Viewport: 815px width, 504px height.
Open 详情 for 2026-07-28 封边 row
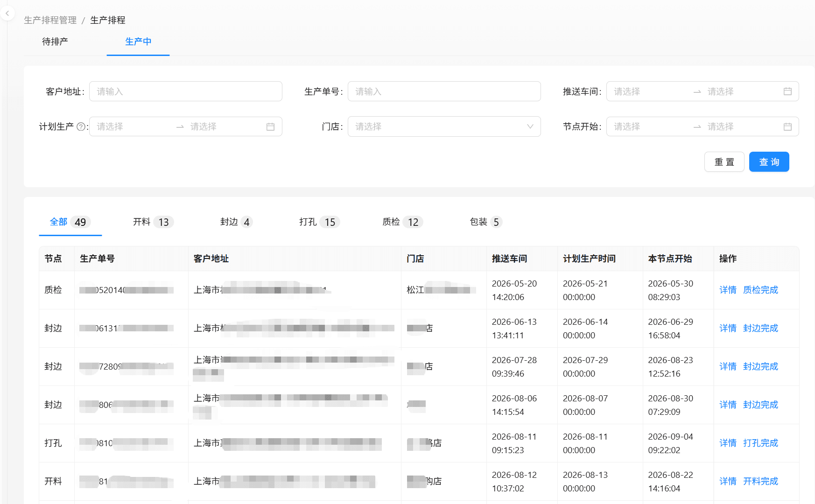click(x=728, y=366)
